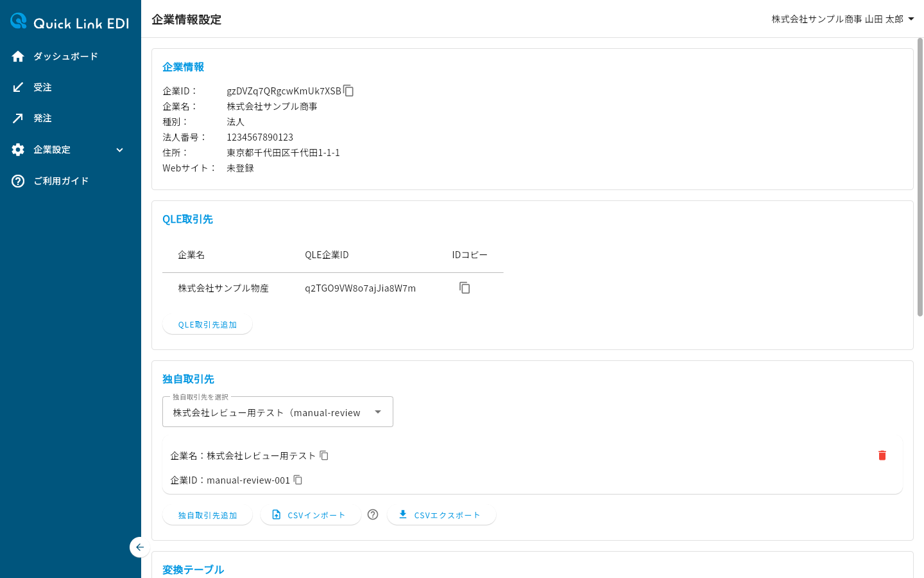
Task: Click the 独自取引先 section heading
Action: (188, 379)
